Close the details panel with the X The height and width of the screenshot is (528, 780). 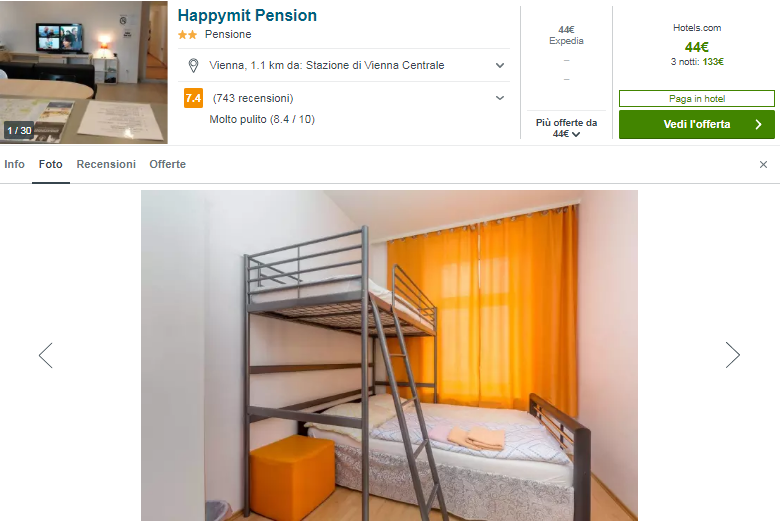coord(763,165)
